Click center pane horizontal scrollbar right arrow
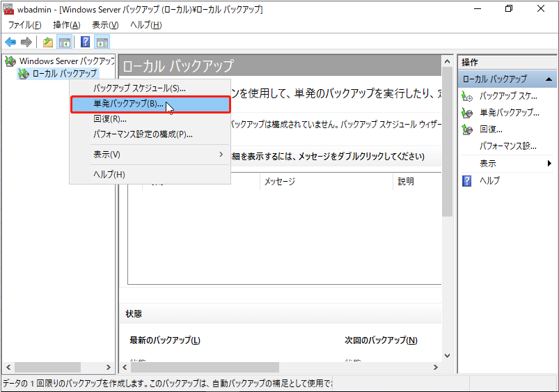This screenshot has height=392, width=559. click(436, 367)
